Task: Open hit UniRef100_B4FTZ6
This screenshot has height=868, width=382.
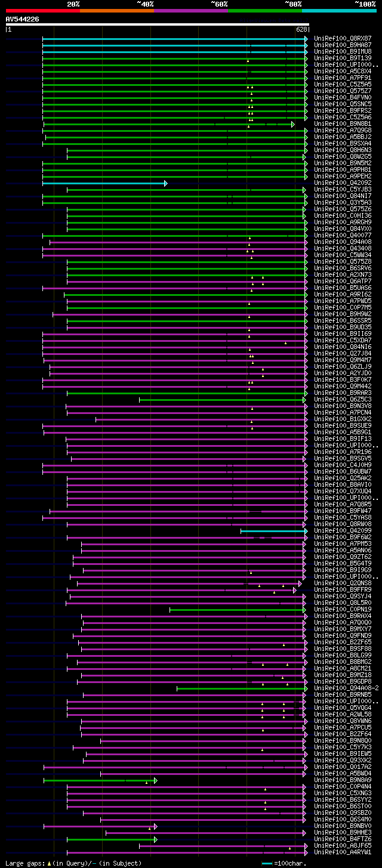Action: pos(343,839)
